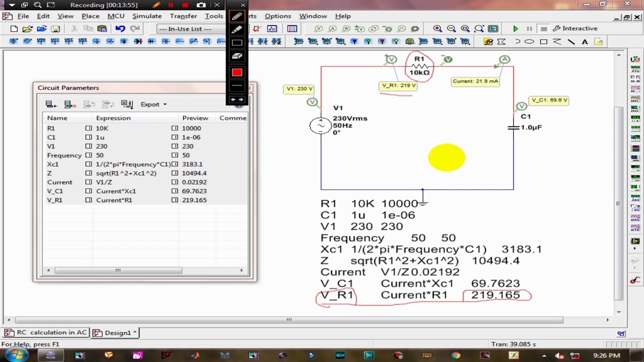Click the sqrt(R1^2+Xc1^2) expression
The width and height of the screenshot is (644, 362).
(126, 173)
